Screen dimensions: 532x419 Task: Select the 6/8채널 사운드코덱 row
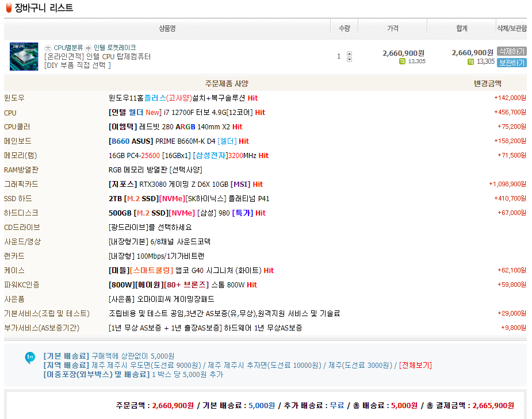pos(159,242)
